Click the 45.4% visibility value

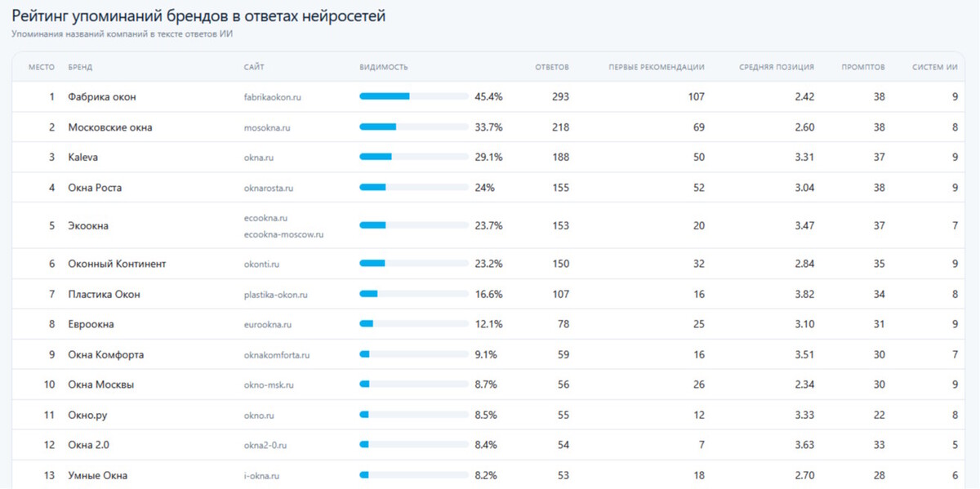[488, 97]
